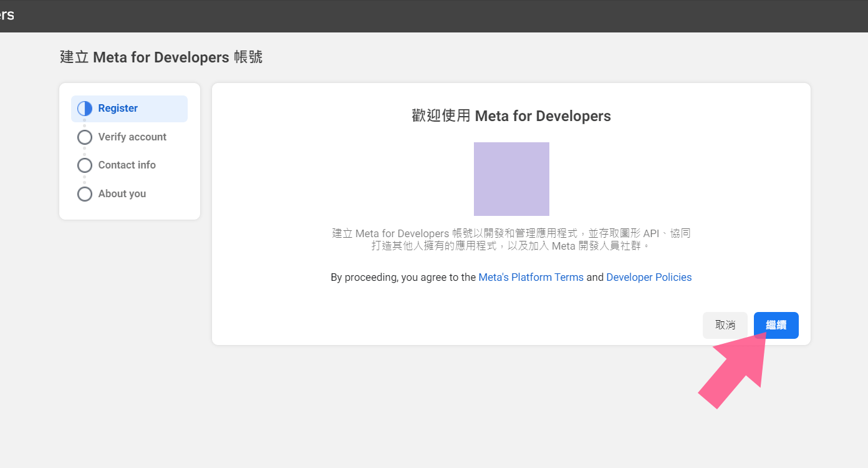Click the About you step circle
868x468 pixels.
click(x=85, y=194)
